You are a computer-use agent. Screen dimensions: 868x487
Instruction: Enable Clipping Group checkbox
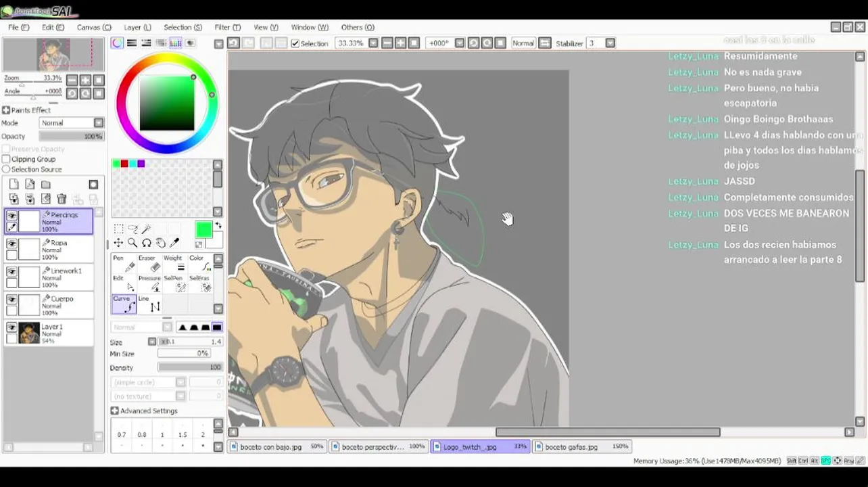[6, 159]
